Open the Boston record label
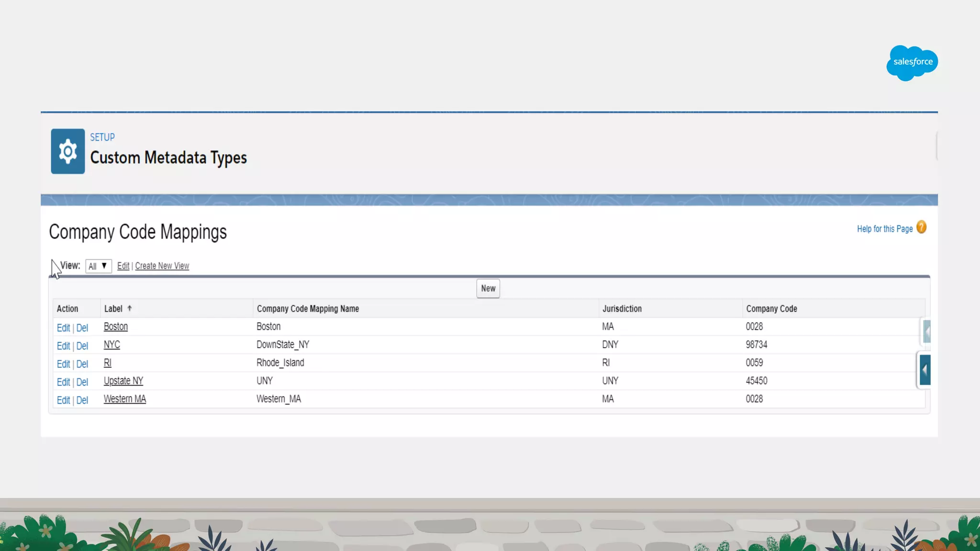980x551 pixels. pos(116,327)
